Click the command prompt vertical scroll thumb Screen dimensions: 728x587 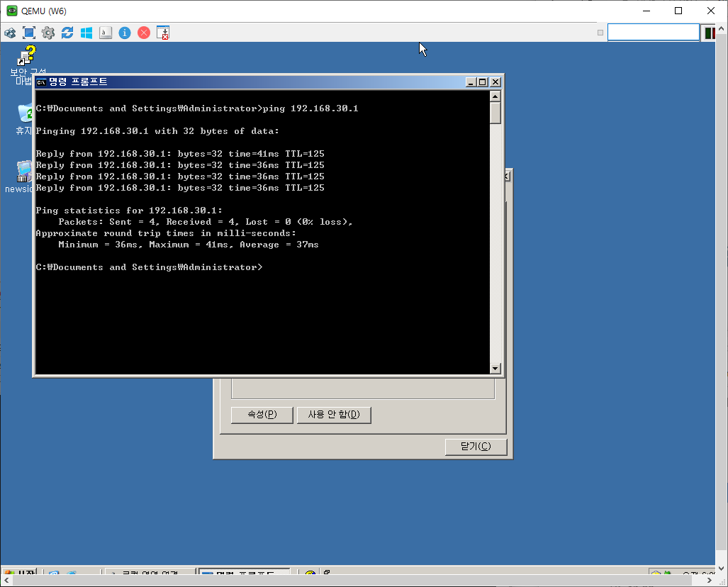(x=495, y=113)
